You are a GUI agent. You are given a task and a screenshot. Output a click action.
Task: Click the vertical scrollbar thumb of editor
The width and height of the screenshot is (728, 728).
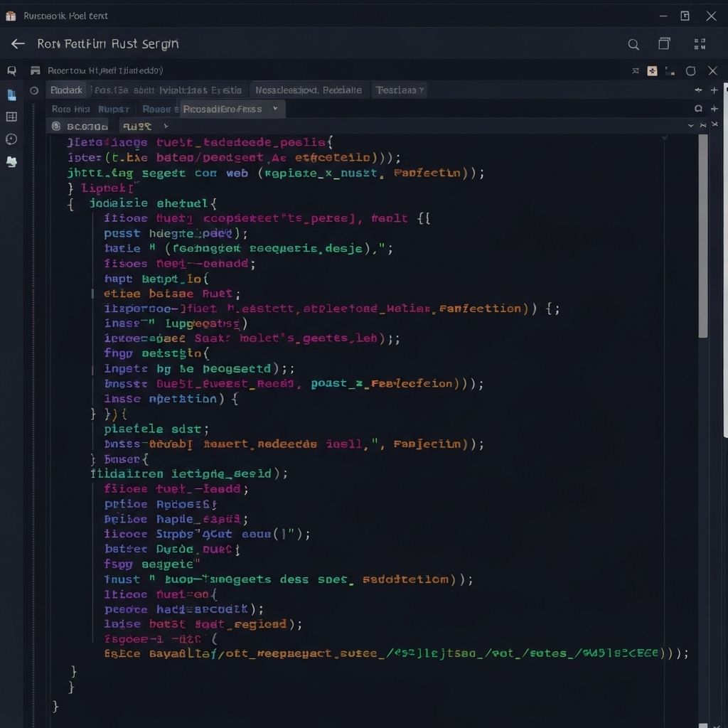[703, 235]
